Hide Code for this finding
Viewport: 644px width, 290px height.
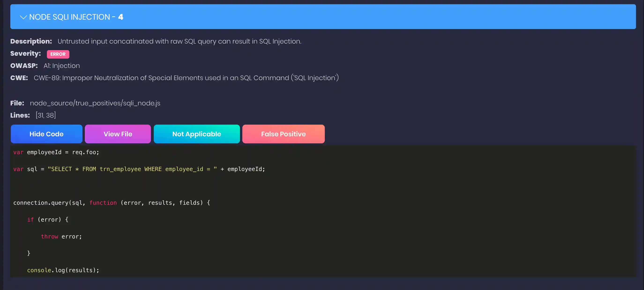(x=46, y=134)
